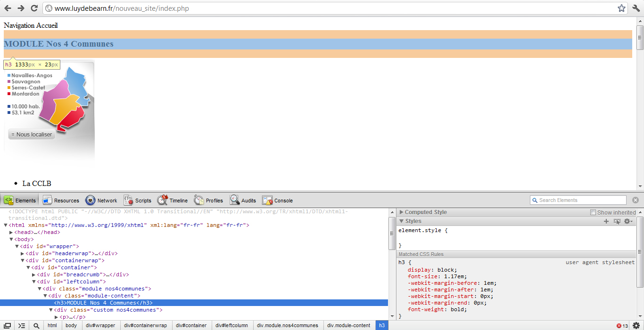Click the red error count indicator
The image size is (644, 330).
click(622, 326)
